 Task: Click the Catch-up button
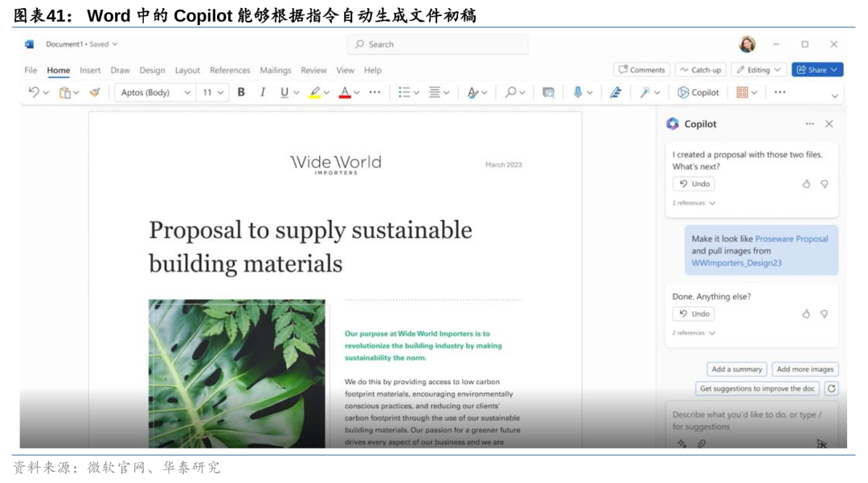click(701, 70)
